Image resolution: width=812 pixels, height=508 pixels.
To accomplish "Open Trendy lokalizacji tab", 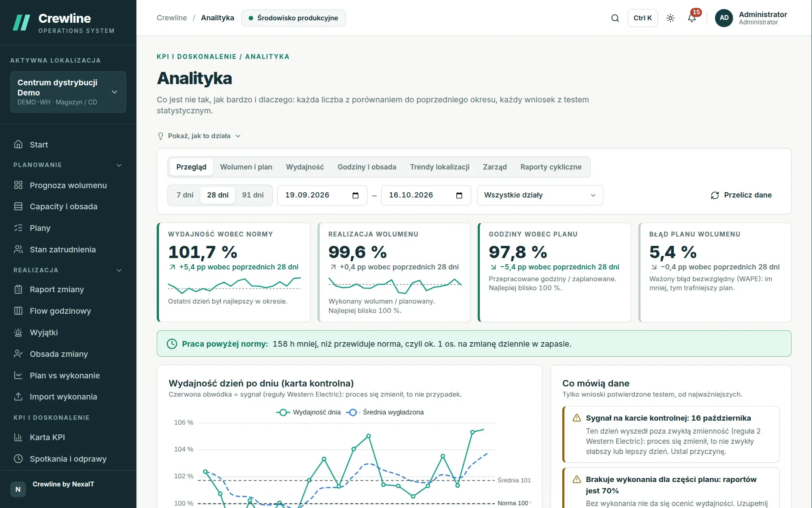I will 440,167.
